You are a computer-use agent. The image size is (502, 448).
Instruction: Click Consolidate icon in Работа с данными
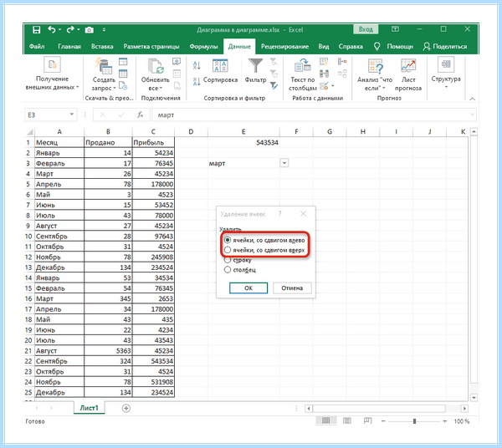pyautogui.click(x=342, y=61)
